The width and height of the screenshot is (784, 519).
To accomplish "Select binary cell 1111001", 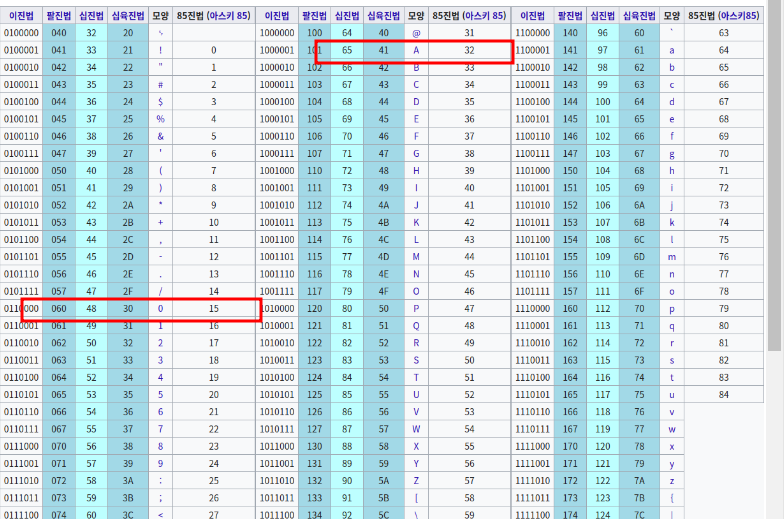I will click(532, 464).
